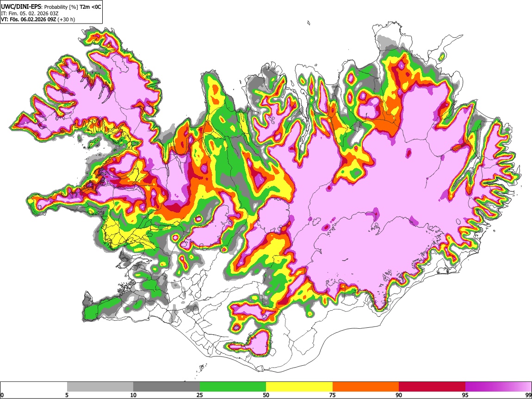Click the legend tick label '95'
532x399 pixels.
(465, 395)
